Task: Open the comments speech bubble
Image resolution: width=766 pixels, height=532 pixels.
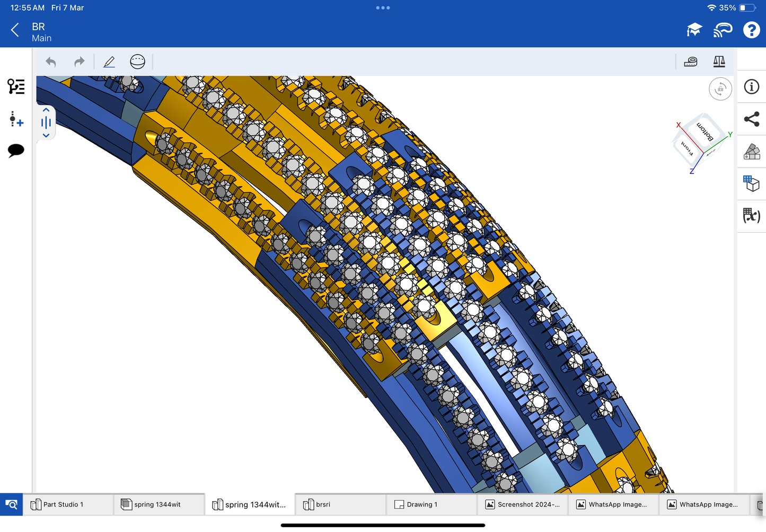Action: (x=16, y=150)
